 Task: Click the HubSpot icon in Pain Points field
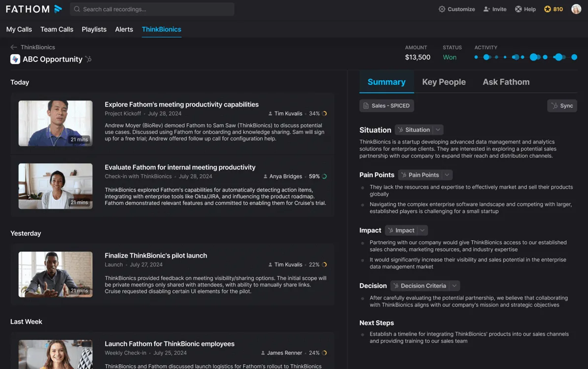(x=404, y=175)
